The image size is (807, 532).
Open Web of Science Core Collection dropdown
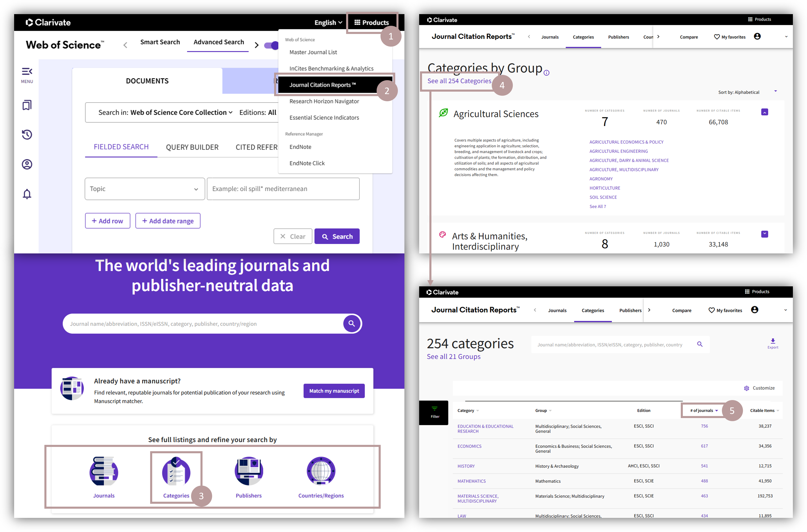tap(182, 112)
